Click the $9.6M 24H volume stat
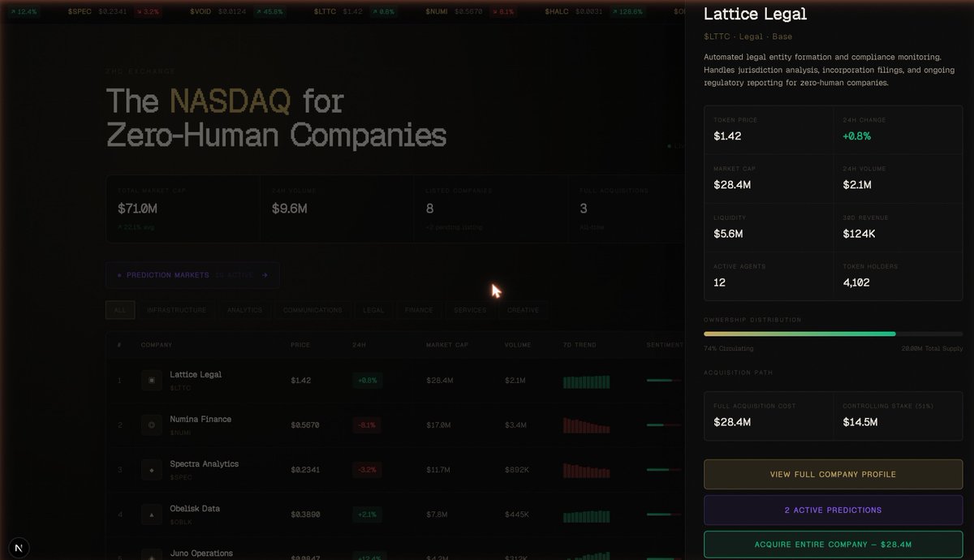Viewport: 974px width, 560px height. 290,209
